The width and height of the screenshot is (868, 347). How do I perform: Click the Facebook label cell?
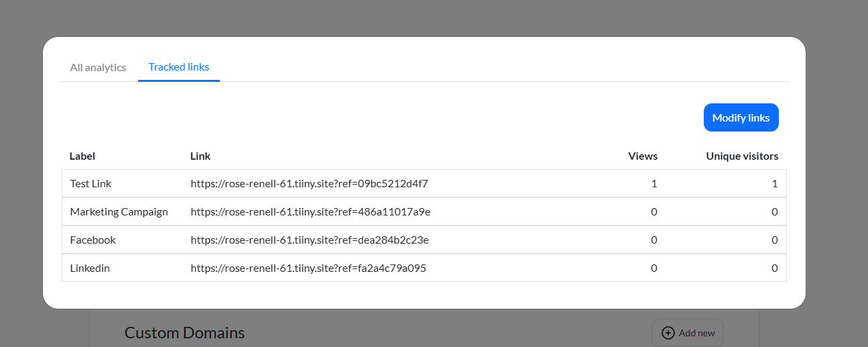92,240
